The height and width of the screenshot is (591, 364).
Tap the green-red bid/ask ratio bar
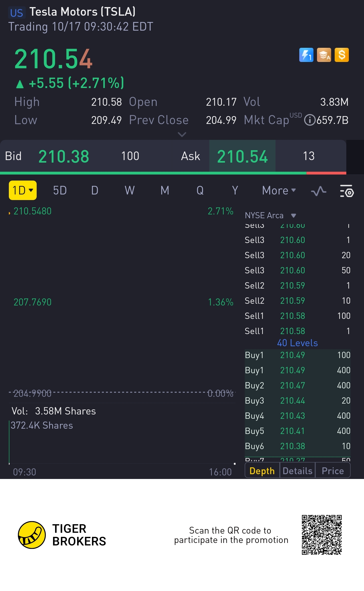(x=173, y=173)
